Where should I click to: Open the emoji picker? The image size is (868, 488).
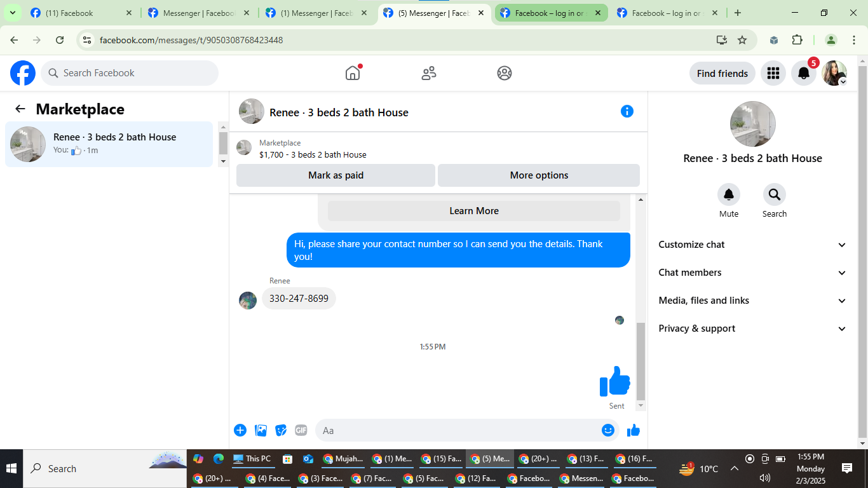tap(608, 430)
